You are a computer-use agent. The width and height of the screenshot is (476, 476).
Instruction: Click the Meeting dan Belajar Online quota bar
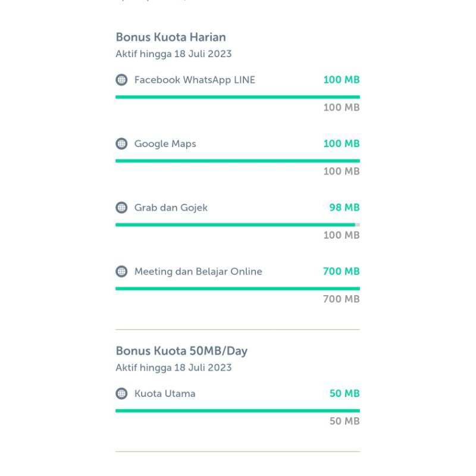237,289
